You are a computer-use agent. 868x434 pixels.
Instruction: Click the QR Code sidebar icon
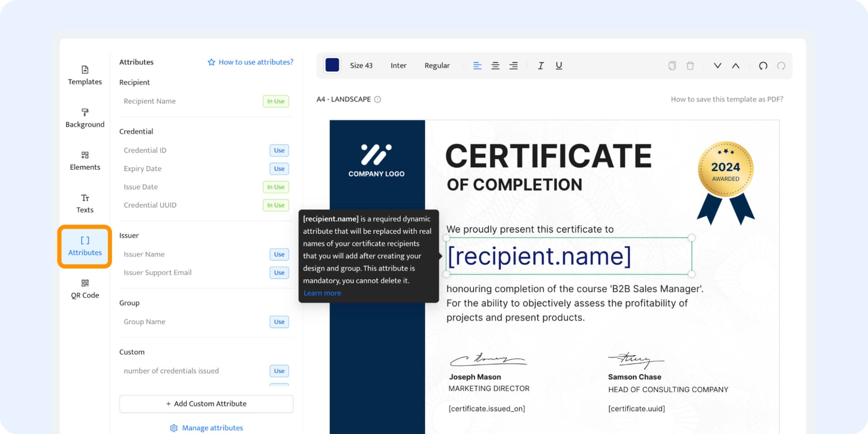point(85,288)
